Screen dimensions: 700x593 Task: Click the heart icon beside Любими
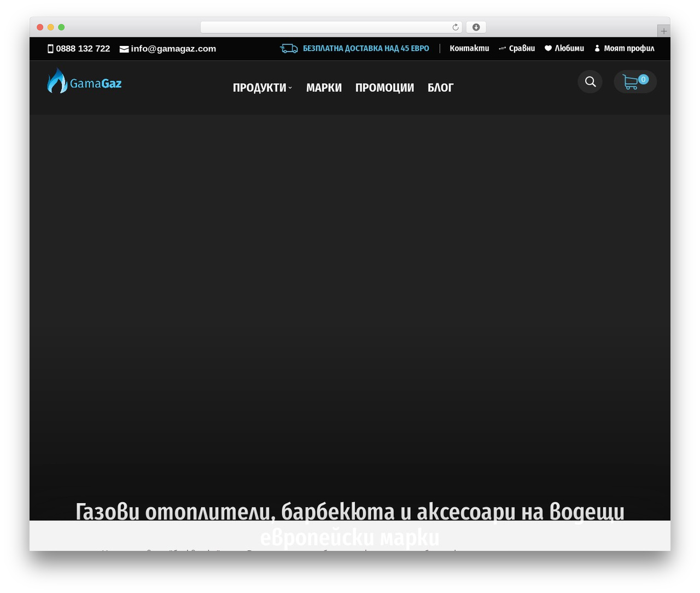tap(548, 49)
